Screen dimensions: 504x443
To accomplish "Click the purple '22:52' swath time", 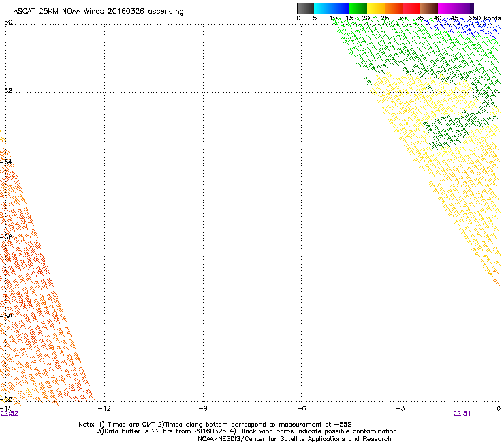I will pos(10,414).
